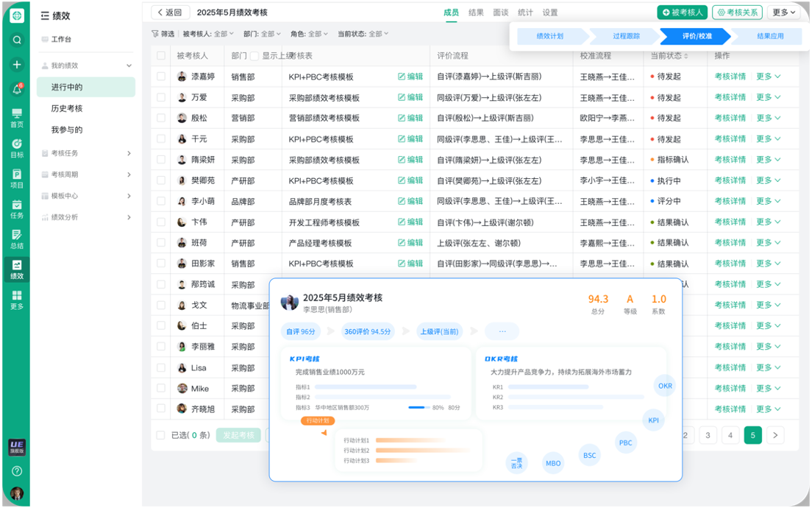This screenshot has height=508, width=812.
Task: Click the search icon in left sidebar
Action: point(17,40)
